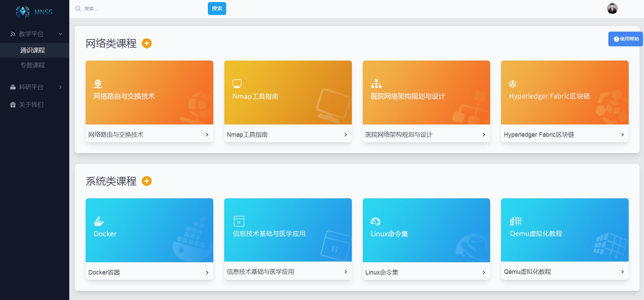Select 通识课程 in the sidebar
This screenshot has width=644, height=300.
pyautogui.click(x=33, y=50)
